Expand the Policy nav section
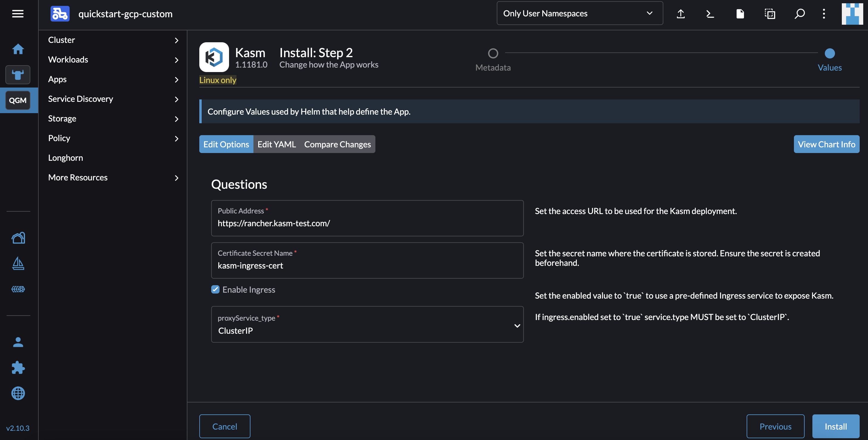 coord(113,138)
